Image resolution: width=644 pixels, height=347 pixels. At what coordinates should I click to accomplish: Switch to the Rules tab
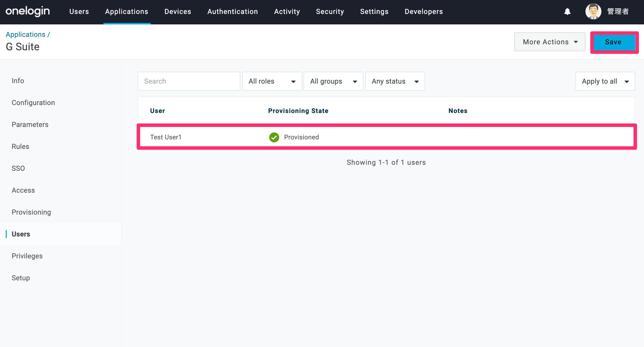pos(20,146)
